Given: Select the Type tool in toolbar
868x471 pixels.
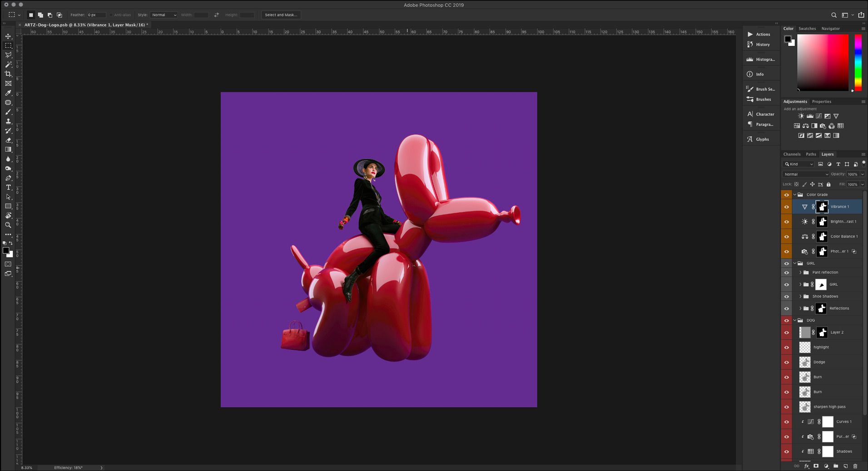Looking at the screenshot, I should pyautogui.click(x=8, y=187).
